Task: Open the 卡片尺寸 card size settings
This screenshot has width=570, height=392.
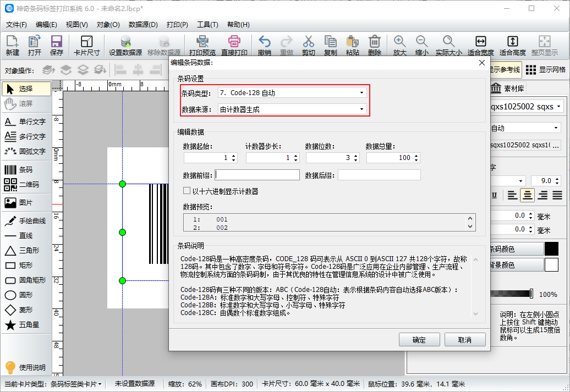Action: click(86, 46)
